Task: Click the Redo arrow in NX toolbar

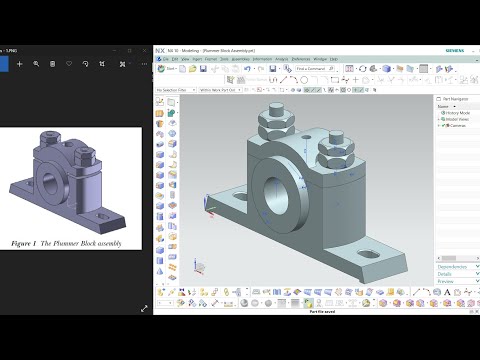Action: coord(261,69)
